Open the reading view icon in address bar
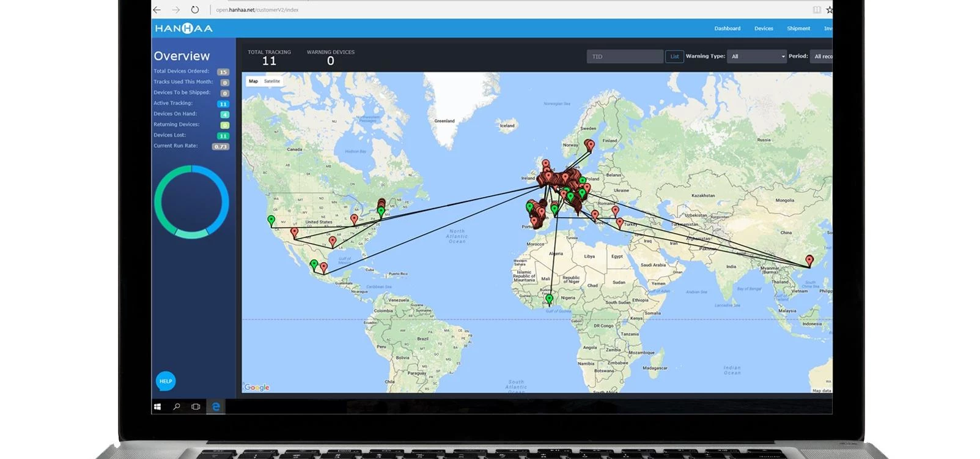This screenshot has height=459, width=980. pyautogui.click(x=816, y=10)
